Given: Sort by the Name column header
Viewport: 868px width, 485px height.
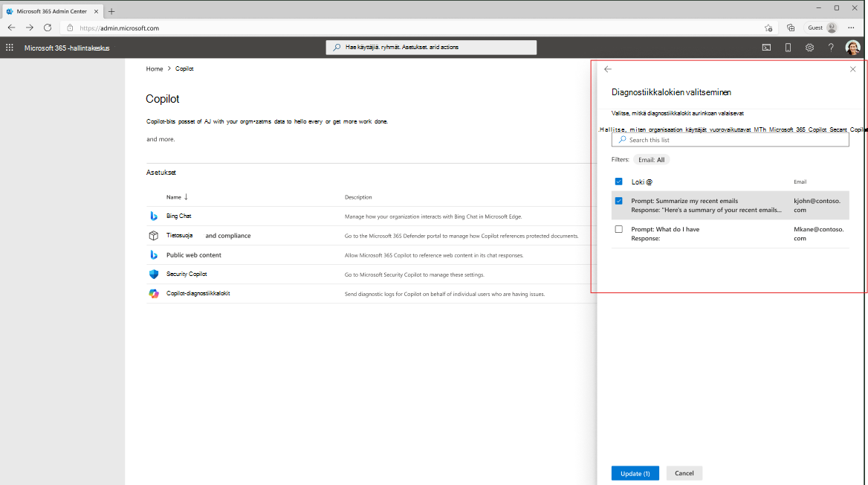Looking at the screenshot, I should (x=174, y=197).
